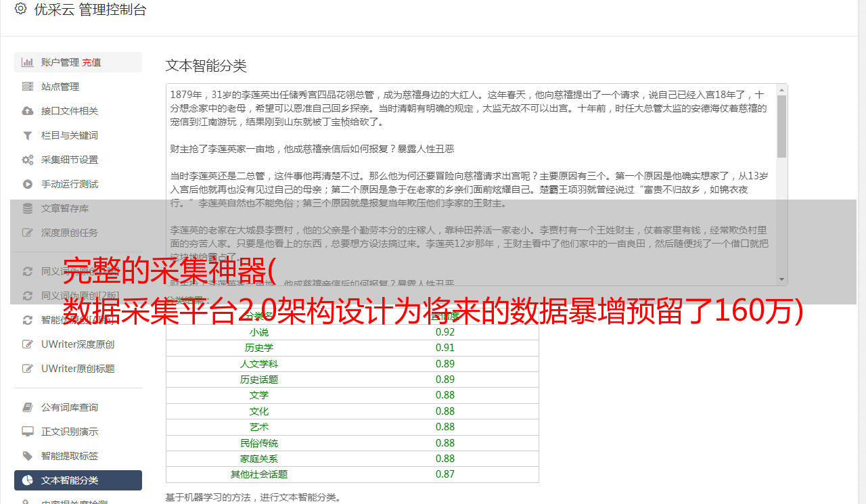Screen dimensions: 866x504
Task: Click the monitor icon for 正文识别演示
Action: pos(28,432)
